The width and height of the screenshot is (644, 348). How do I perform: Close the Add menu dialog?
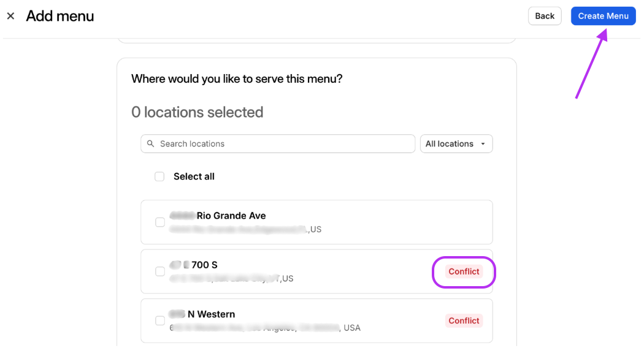tap(10, 16)
